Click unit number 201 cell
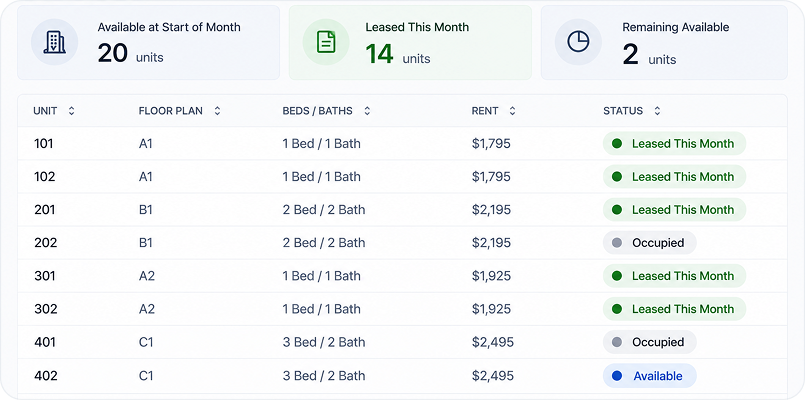 [x=45, y=209]
